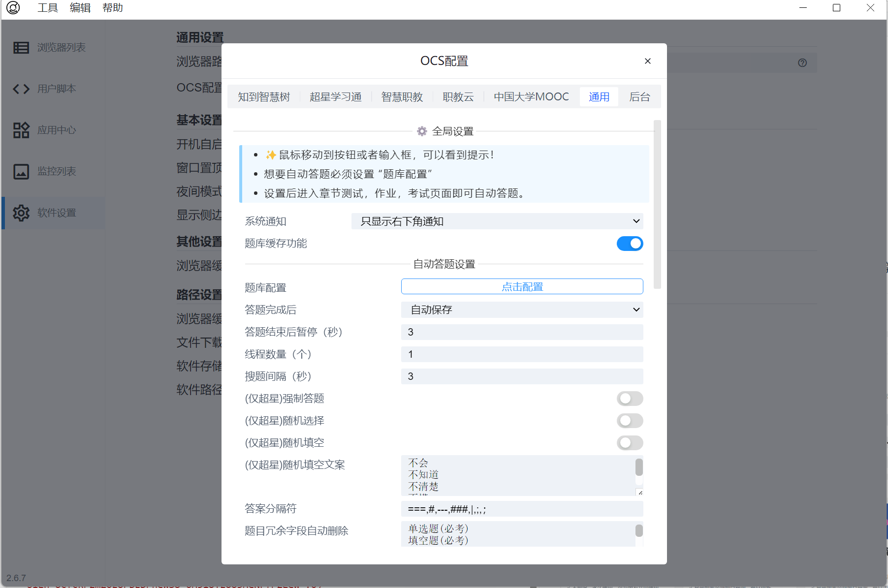Click the help question mark icon

coord(802,63)
